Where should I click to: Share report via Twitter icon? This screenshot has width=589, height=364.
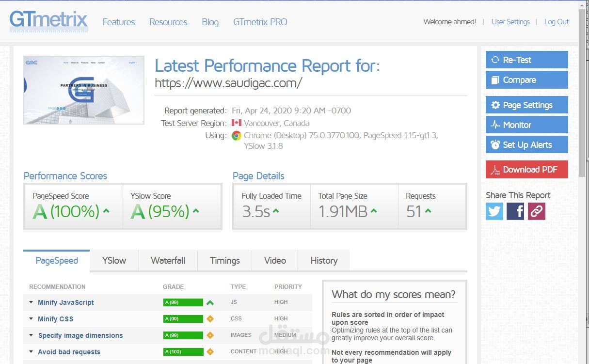(494, 211)
